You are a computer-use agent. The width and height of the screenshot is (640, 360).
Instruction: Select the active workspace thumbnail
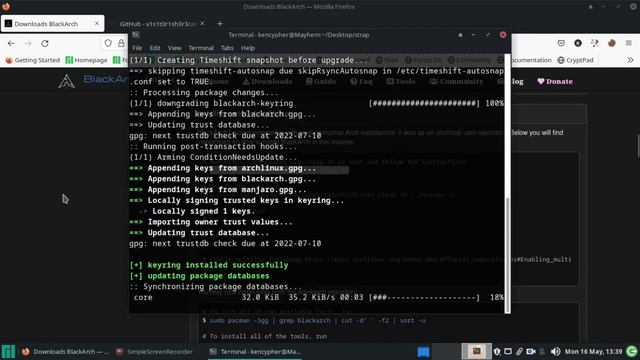click(x=476, y=351)
